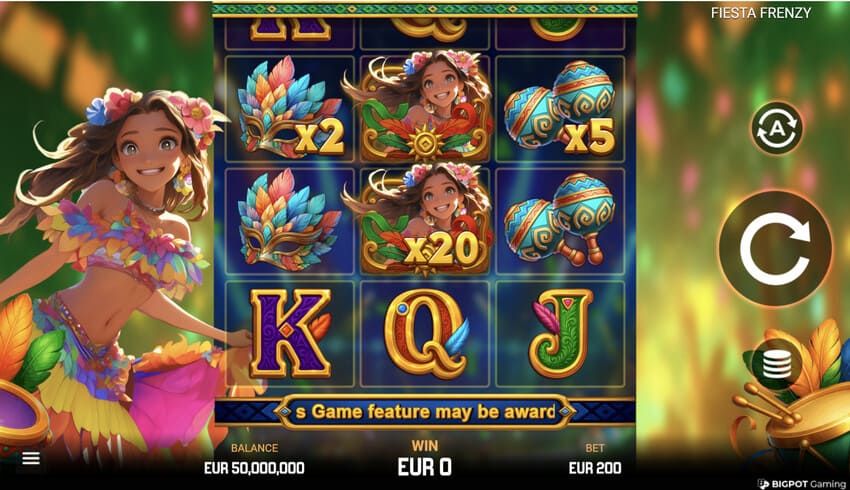Toggle the autoplay button with letter A

(x=777, y=128)
